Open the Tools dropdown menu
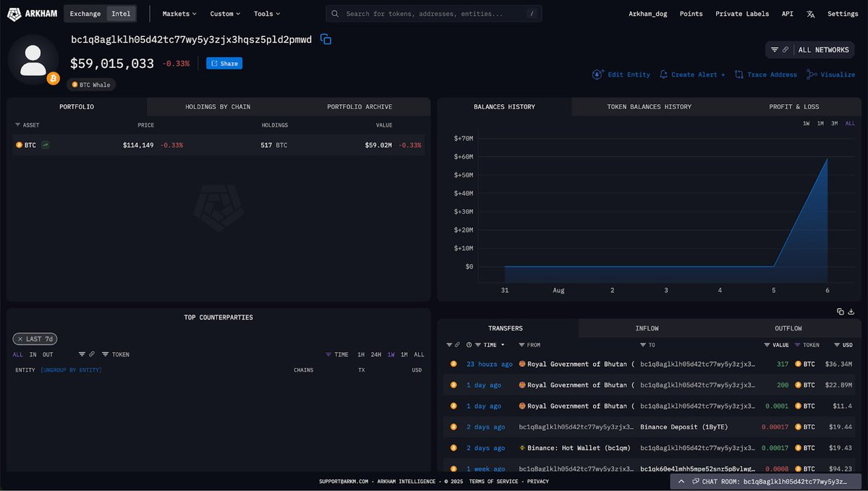The image size is (868, 491). pyautogui.click(x=267, y=14)
